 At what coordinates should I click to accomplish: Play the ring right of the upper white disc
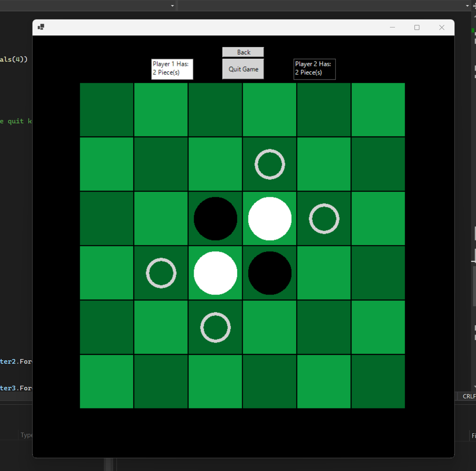click(324, 218)
